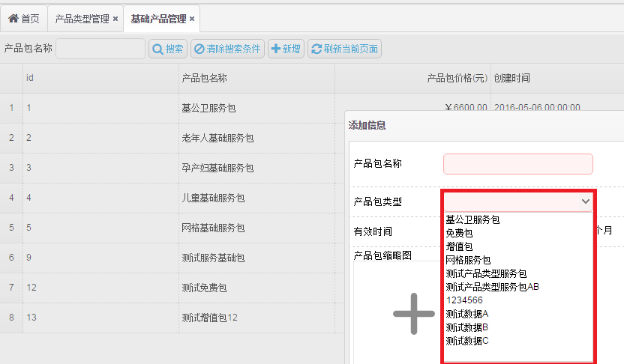Click 产品包价格(元) column header
This screenshot has height=364, width=624.
point(457,78)
